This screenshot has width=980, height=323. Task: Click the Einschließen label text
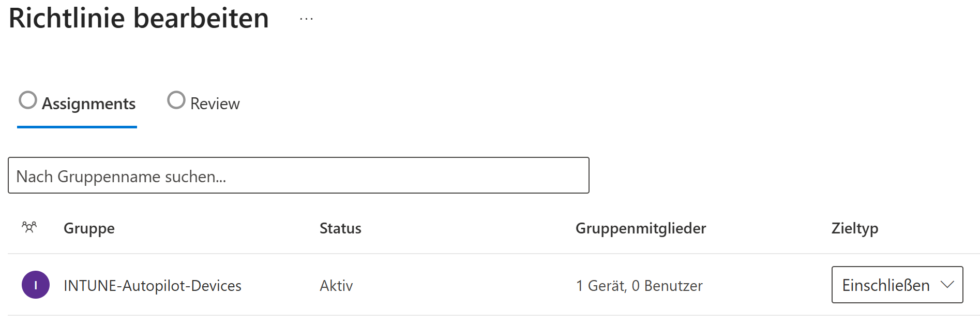tap(885, 285)
